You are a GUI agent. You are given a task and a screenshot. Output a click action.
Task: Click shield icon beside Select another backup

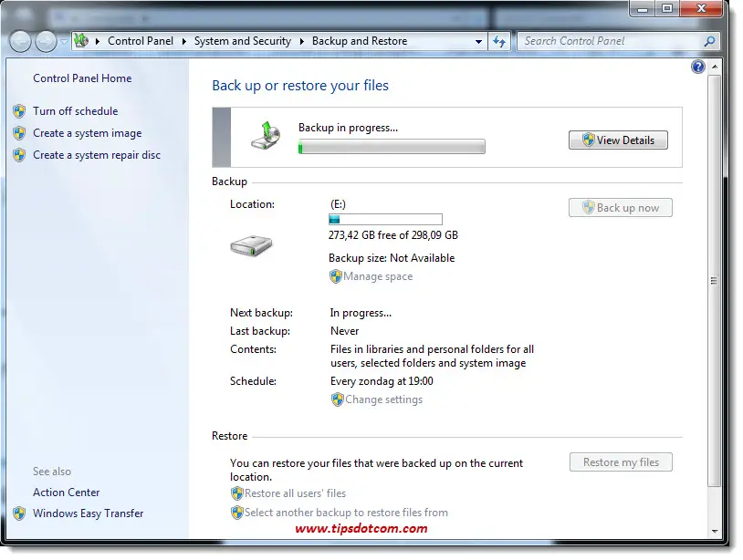(237, 513)
